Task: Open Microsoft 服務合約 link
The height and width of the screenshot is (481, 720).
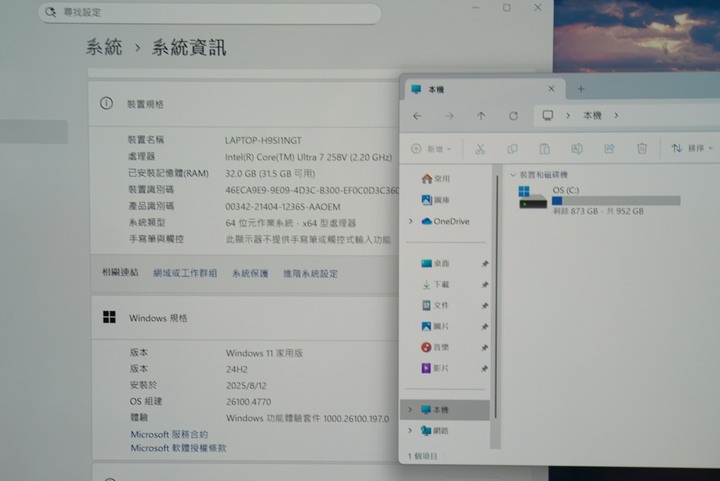Action: pyautogui.click(x=169, y=434)
